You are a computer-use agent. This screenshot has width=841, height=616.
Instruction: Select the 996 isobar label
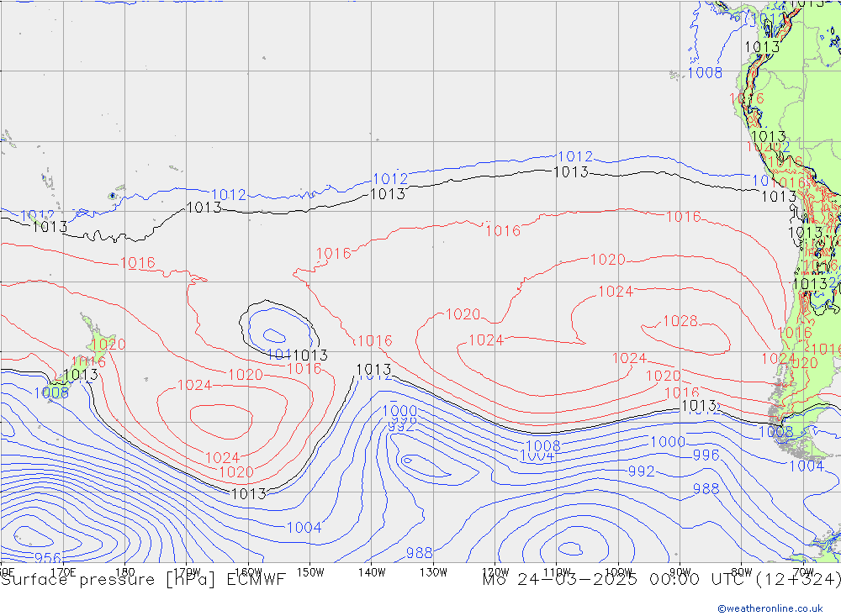(x=706, y=455)
